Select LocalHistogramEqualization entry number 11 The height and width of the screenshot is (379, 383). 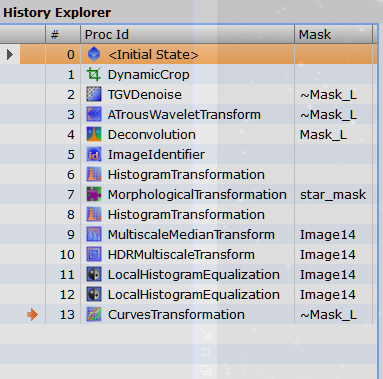pos(194,275)
